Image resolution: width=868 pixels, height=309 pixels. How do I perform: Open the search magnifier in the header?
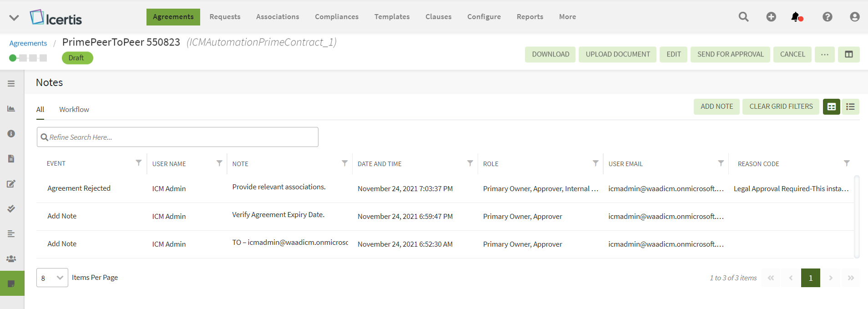pos(743,17)
